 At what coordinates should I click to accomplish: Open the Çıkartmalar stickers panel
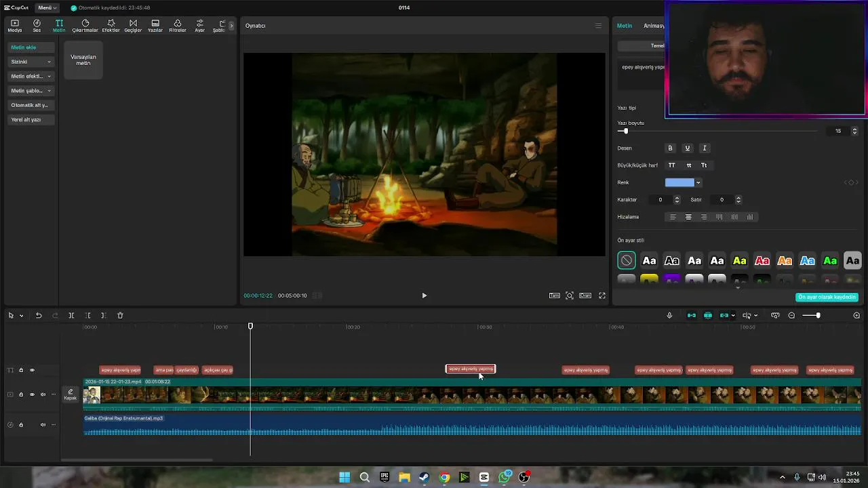(85, 26)
